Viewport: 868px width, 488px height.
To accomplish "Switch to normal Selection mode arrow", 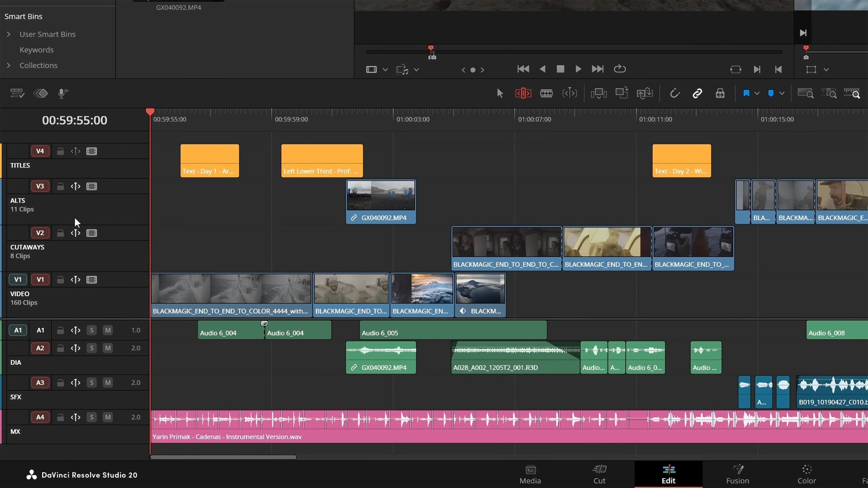I will click(500, 93).
